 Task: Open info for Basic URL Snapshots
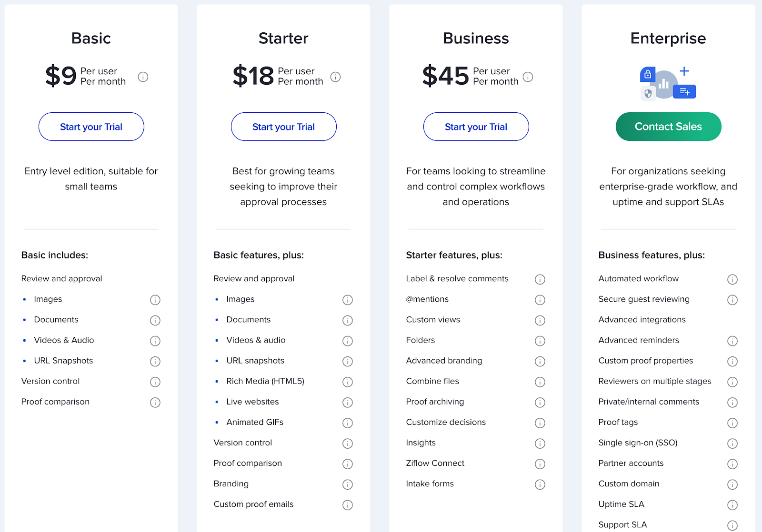(x=155, y=362)
